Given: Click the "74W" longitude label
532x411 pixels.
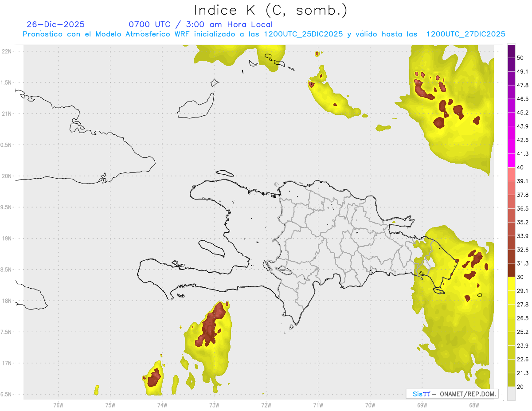Looking at the screenshot, I should pos(162,405).
